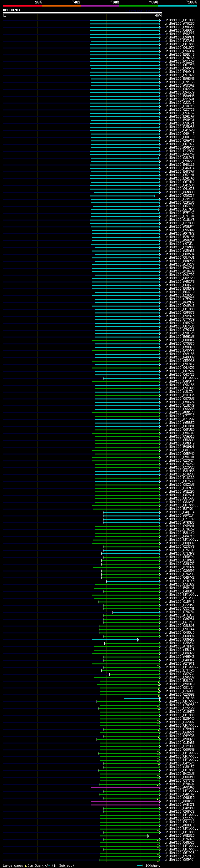Select label UniRef100_C6T9E5
The height and width of the screenshot is (868, 200).
coord(179,65)
